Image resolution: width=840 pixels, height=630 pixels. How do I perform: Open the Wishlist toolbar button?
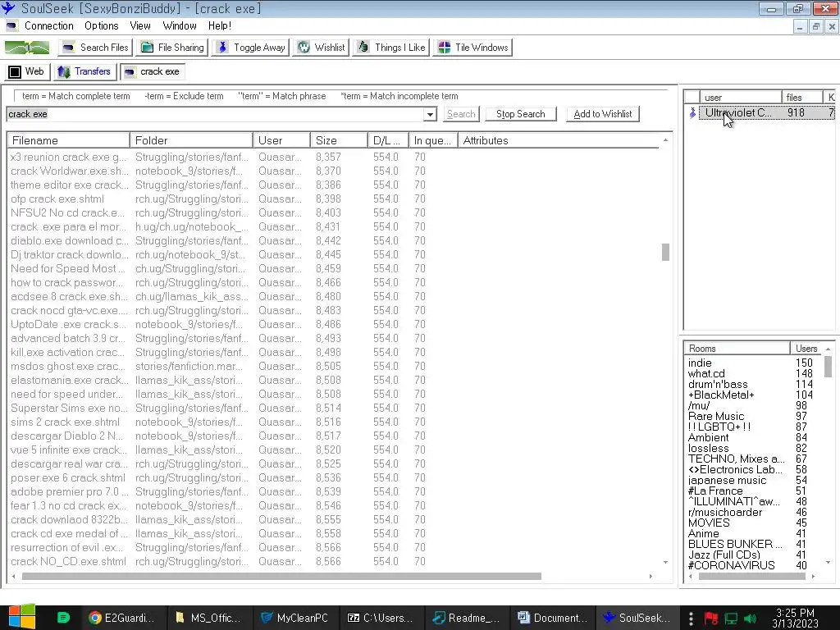(322, 47)
